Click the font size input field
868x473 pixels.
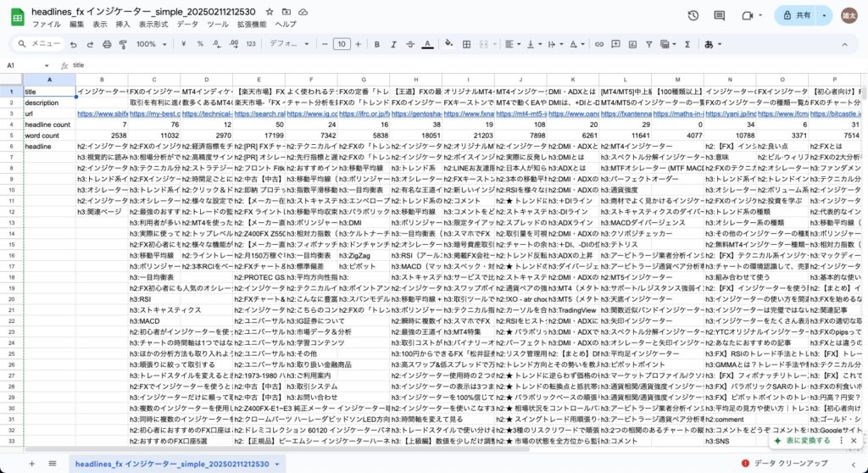(x=341, y=44)
